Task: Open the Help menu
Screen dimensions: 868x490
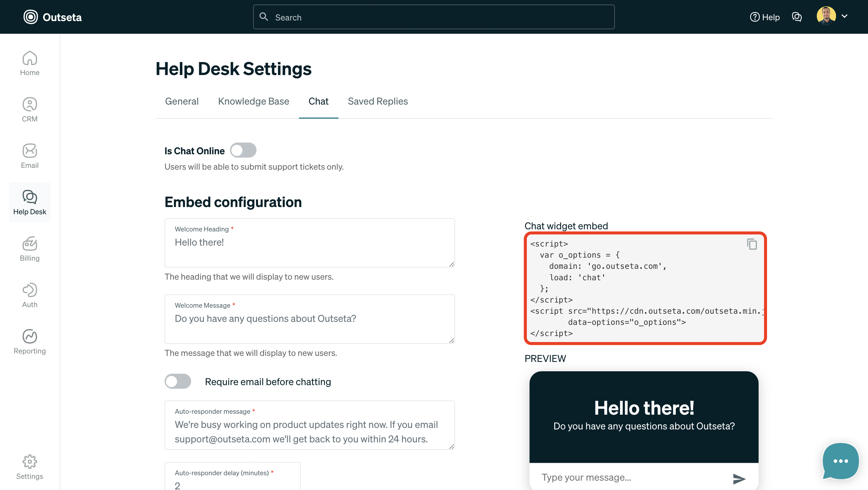Action: (765, 17)
